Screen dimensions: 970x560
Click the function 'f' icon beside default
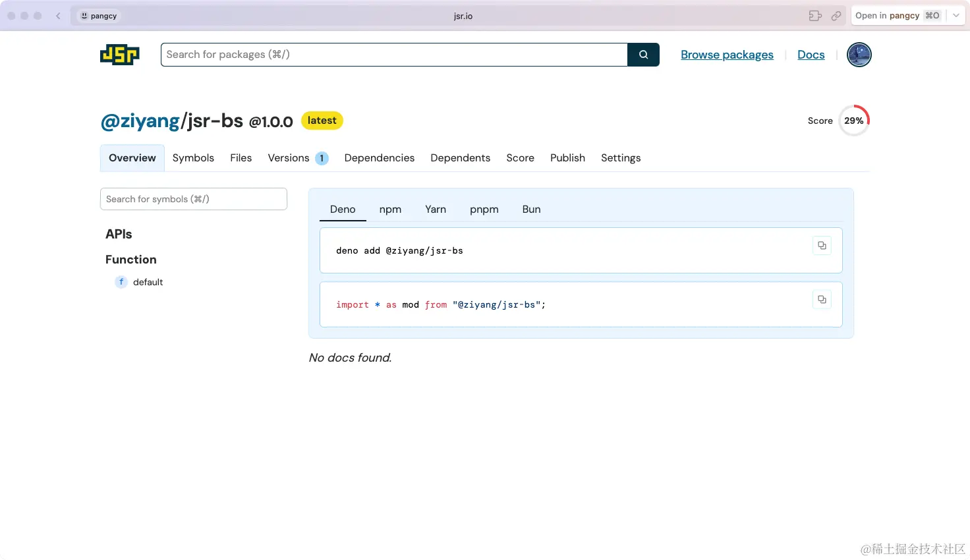121,282
